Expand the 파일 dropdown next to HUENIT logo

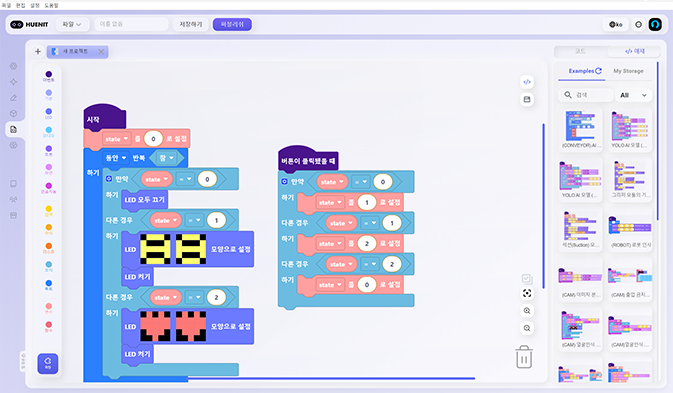(x=72, y=24)
